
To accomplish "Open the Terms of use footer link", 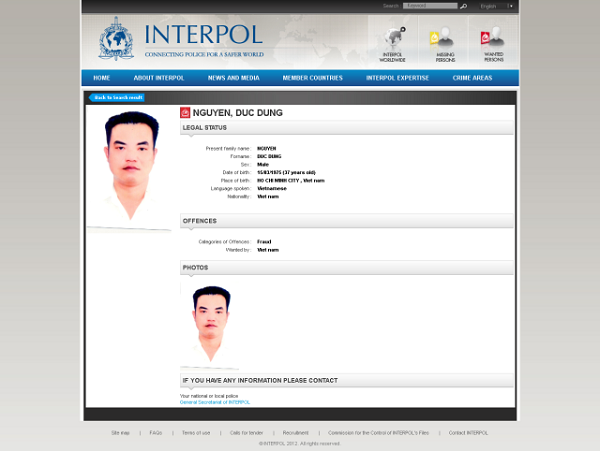I will 195,433.
